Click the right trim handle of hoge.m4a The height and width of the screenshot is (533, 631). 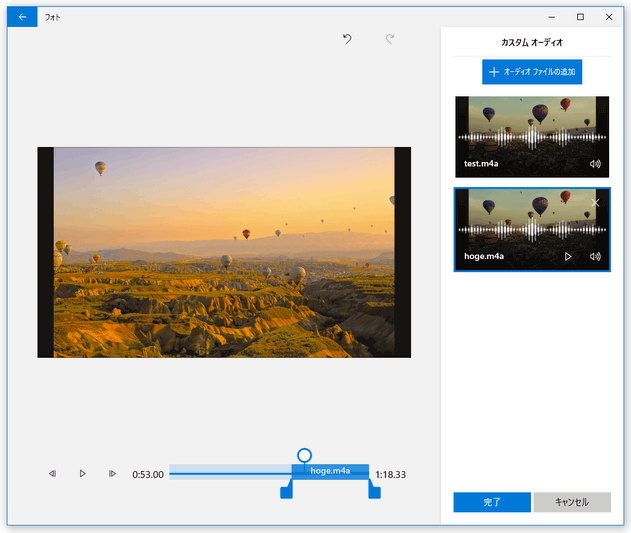pyautogui.click(x=374, y=491)
